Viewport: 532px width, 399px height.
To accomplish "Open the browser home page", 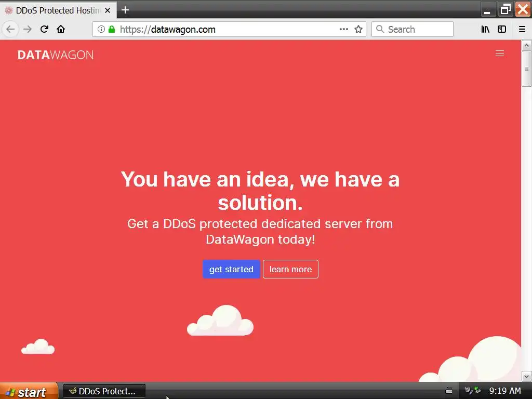I will pos(61,29).
